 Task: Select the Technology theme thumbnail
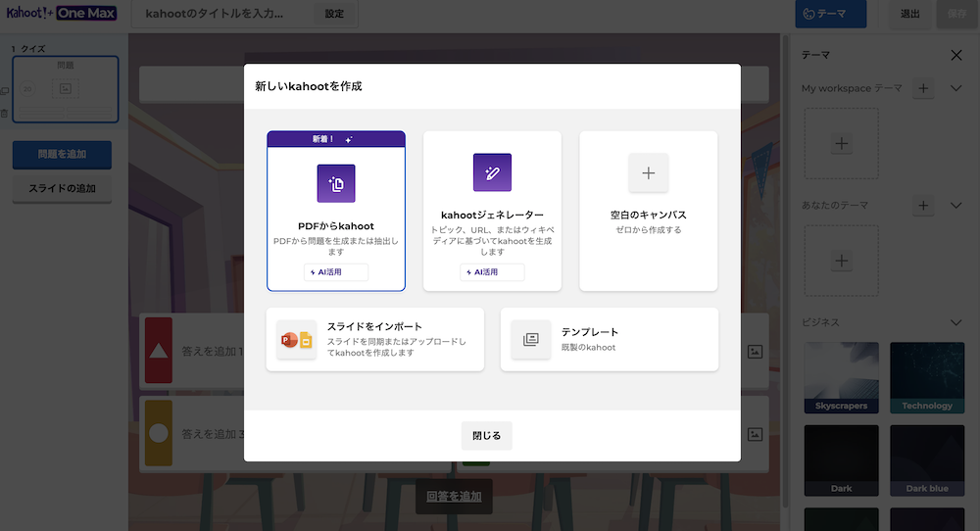coord(927,377)
